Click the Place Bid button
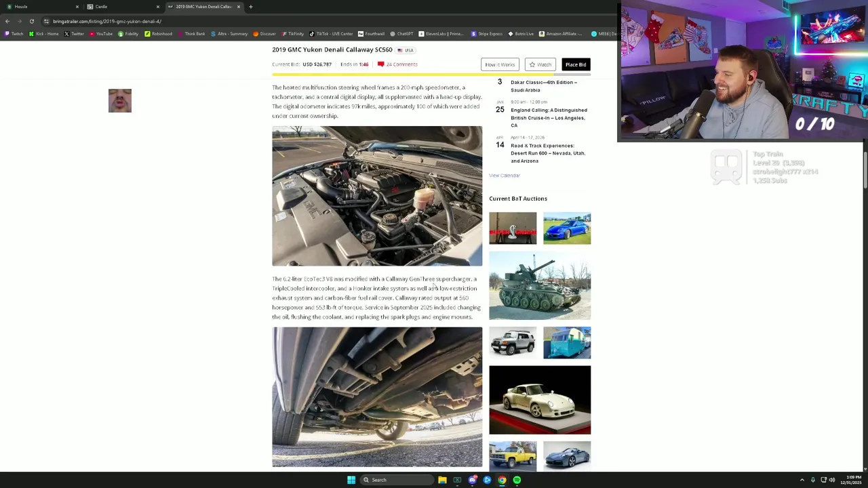The height and width of the screenshot is (488, 868). [576, 64]
